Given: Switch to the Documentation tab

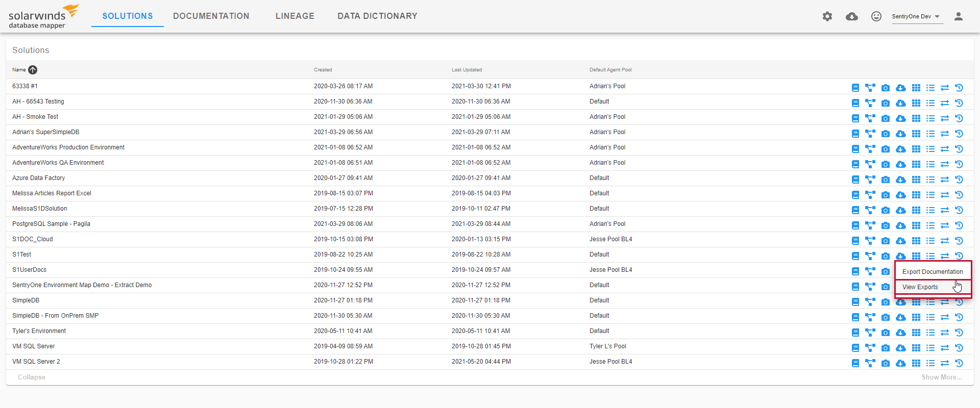Looking at the screenshot, I should click(x=211, y=16).
